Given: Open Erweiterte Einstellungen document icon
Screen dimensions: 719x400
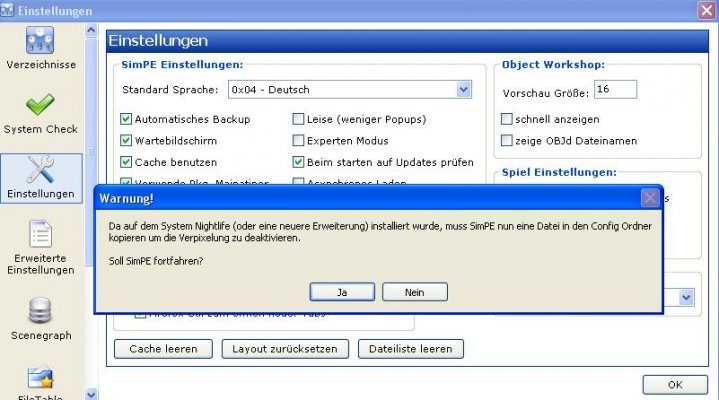Looking at the screenshot, I should coord(40,234).
